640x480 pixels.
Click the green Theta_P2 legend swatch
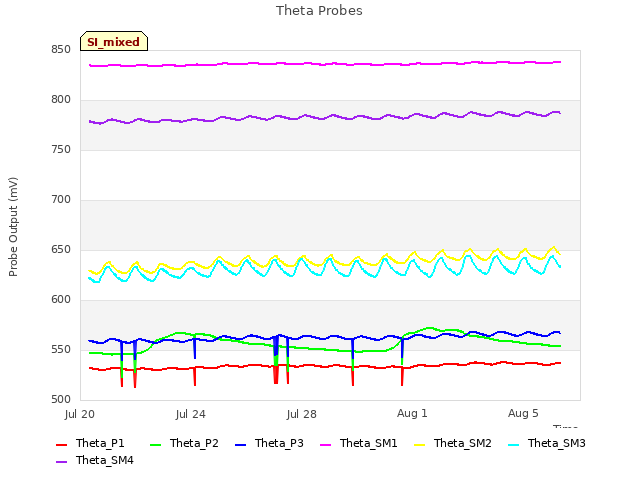[x=156, y=444]
